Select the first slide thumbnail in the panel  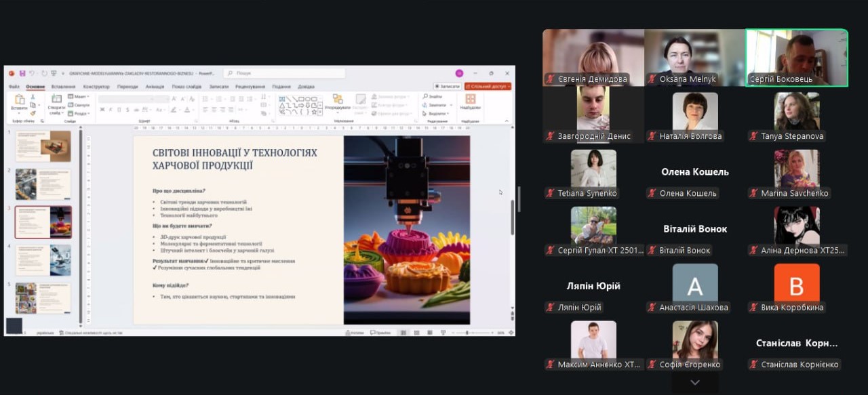(x=43, y=146)
